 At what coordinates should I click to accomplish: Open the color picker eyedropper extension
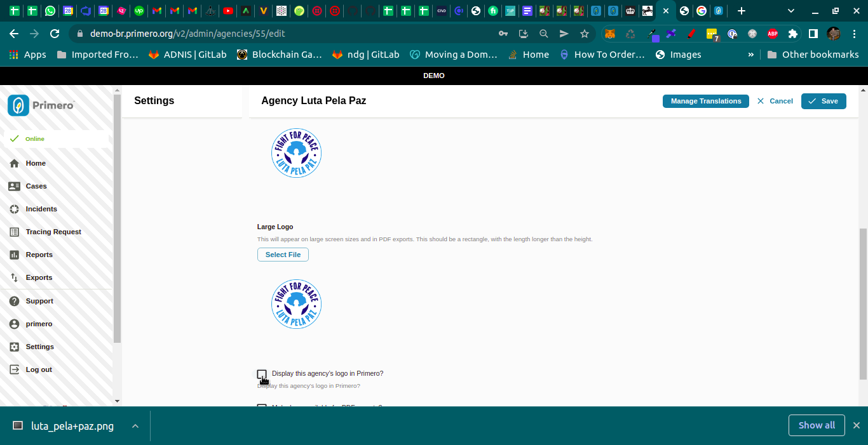click(651, 34)
